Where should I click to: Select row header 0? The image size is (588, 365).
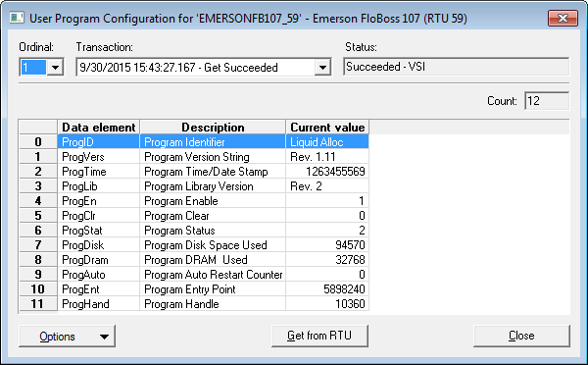38,142
